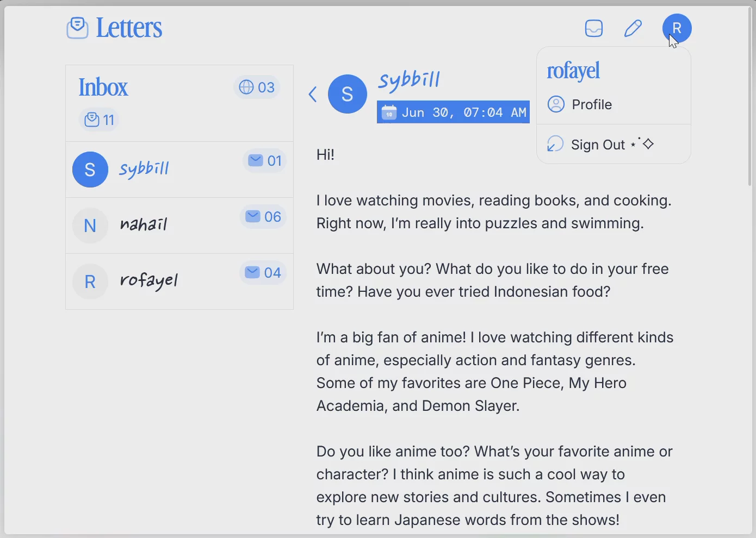Click rofayel's 04 envelope badge
The image size is (756, 538).
click(x=263, y=273)
